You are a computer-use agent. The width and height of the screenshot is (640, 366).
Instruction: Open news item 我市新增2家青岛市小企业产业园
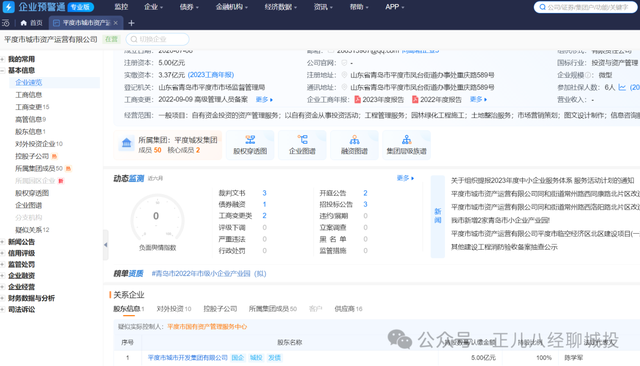[x=500, y=220]
